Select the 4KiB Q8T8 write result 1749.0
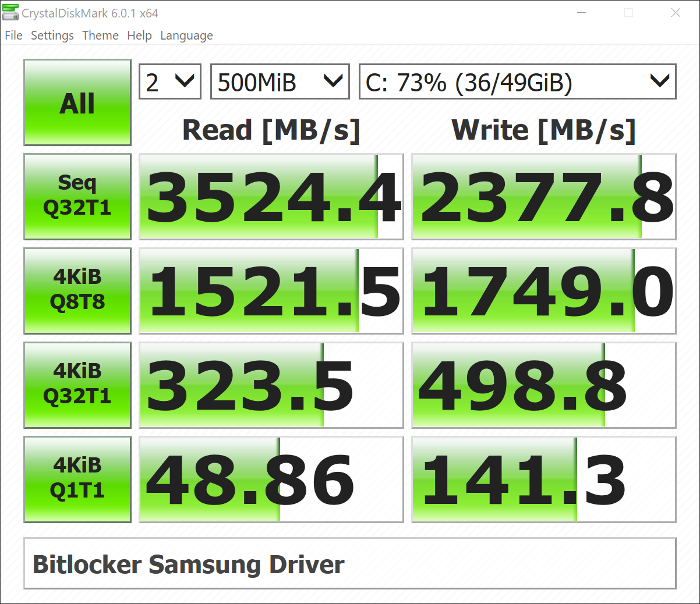 click(544, 291)
